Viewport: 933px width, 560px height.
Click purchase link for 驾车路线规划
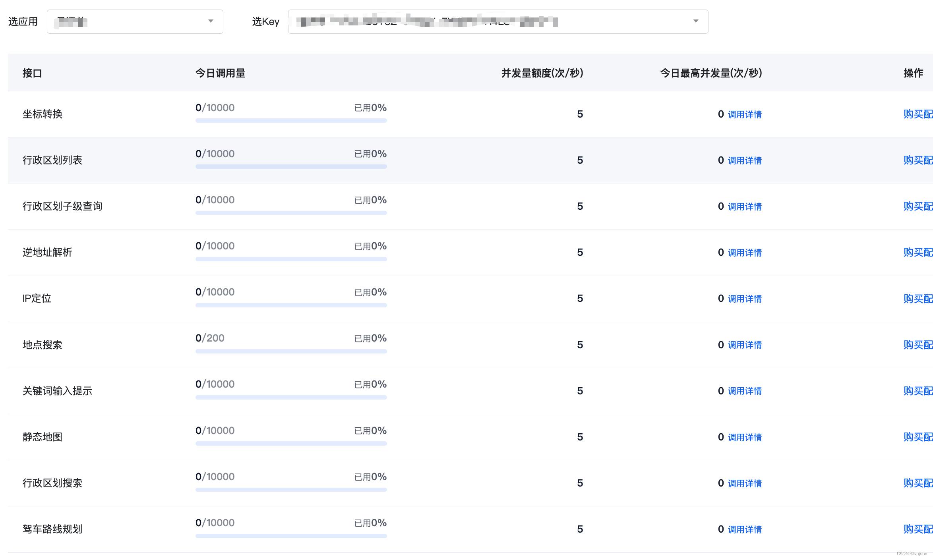918,529
